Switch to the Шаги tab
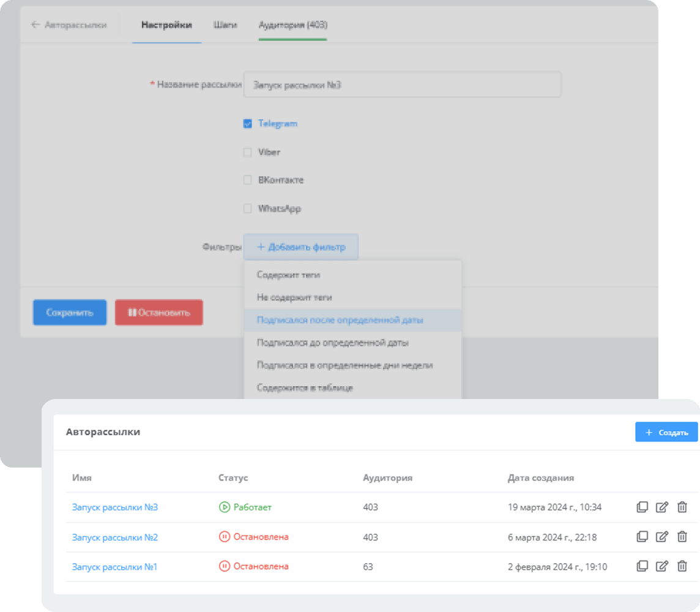This screenshot has height=612, width=700. (224, 25)
